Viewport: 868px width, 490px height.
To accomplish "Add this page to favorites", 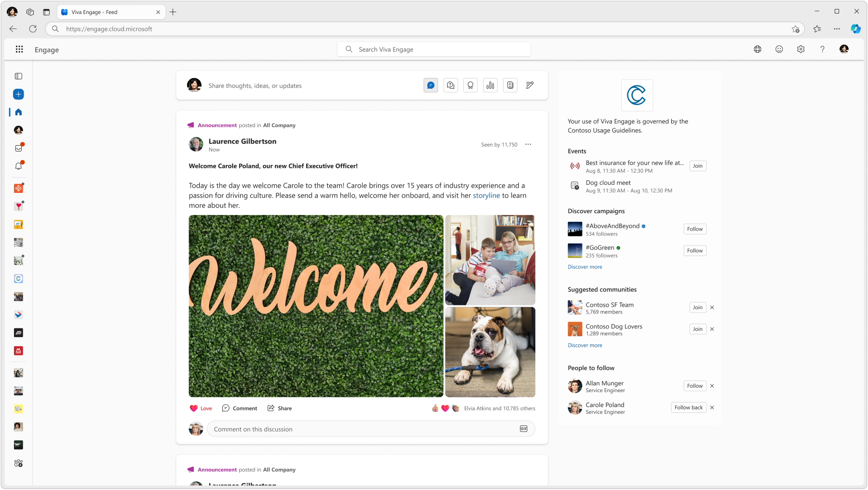I will pyautogui.click(x=796, y=29).
